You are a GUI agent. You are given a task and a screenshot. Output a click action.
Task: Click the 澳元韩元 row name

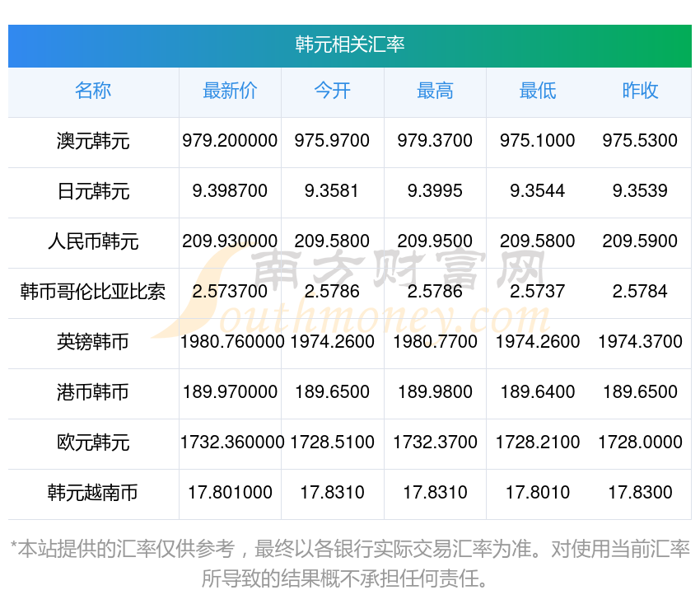[x=93, y=141]
